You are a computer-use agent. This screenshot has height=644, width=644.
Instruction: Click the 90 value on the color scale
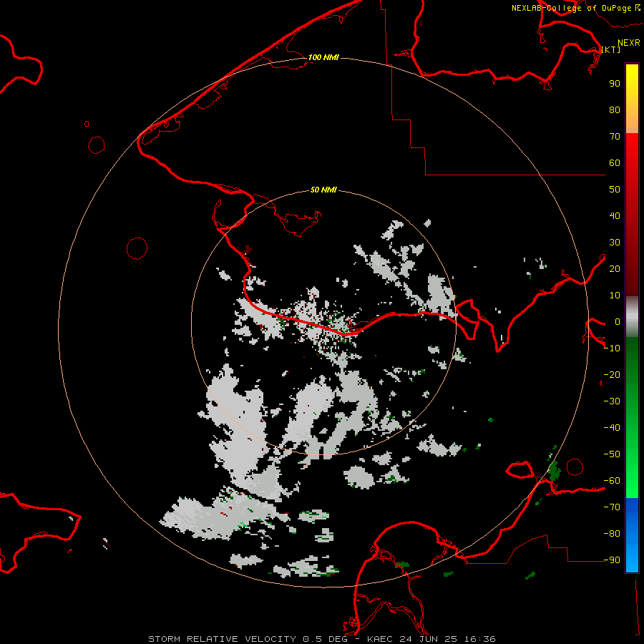point(615,84)
